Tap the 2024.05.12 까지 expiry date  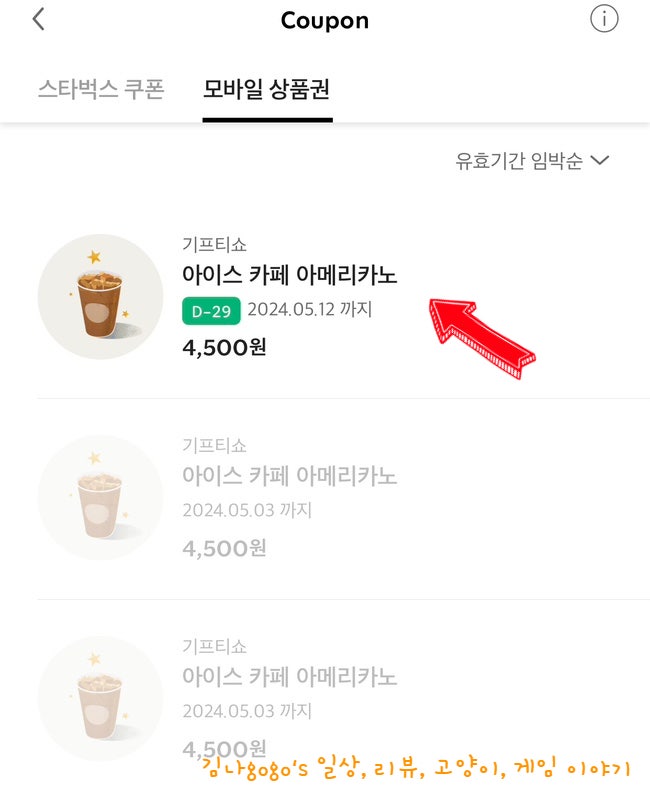point(309,310)
